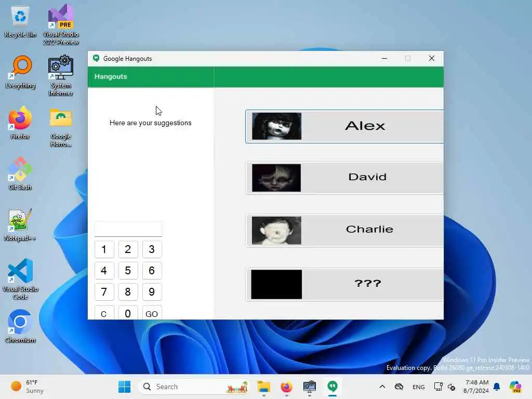Viewport: 532px width, 399px height.
Task: Show hidden tray icons chevron
Action: [382, 387]
